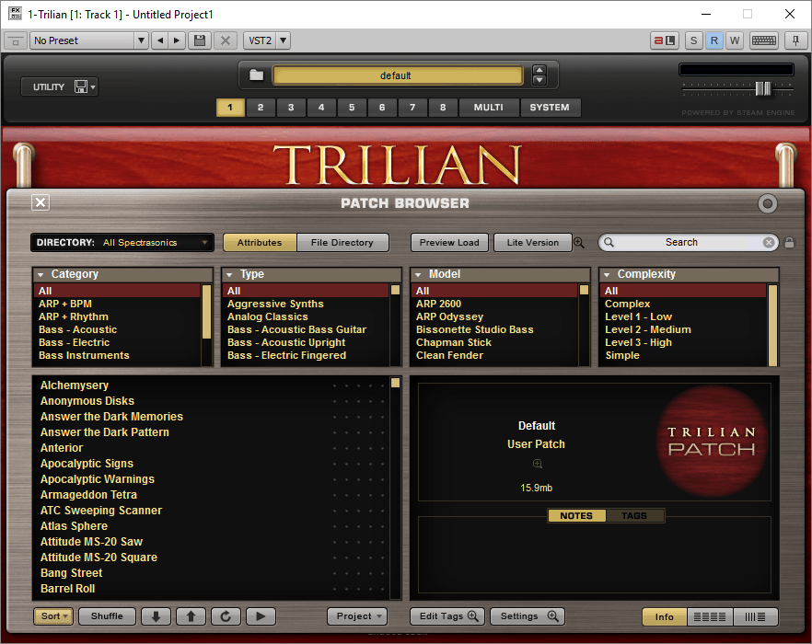Image resolution: width=812 pixels, height=644 pixels.
Task: Toggle Preview Load
Action: point(449,242)
